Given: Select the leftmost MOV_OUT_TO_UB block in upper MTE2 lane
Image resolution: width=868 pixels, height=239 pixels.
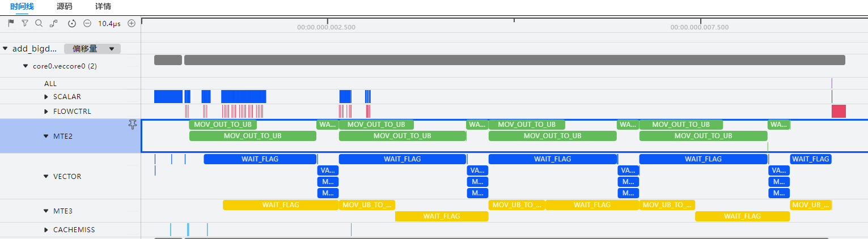Looking at the screenshot, I should (x=223, y=125).
